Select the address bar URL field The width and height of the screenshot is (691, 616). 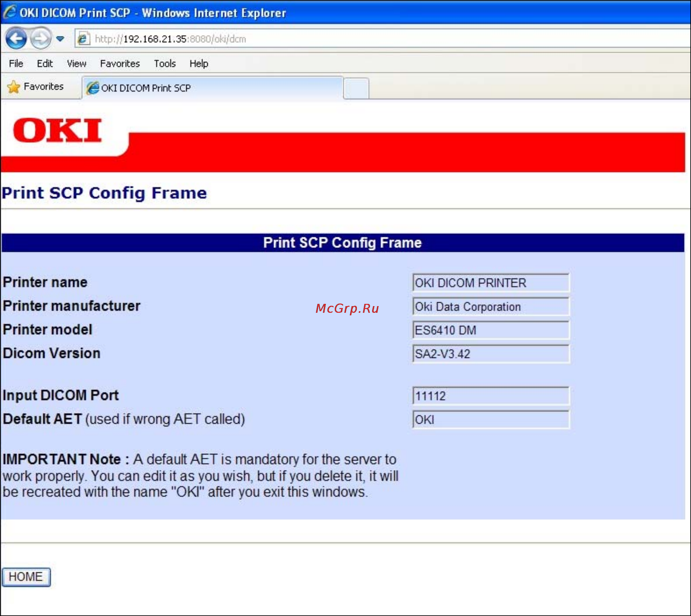pyautogui.click(x=382, y=39)
